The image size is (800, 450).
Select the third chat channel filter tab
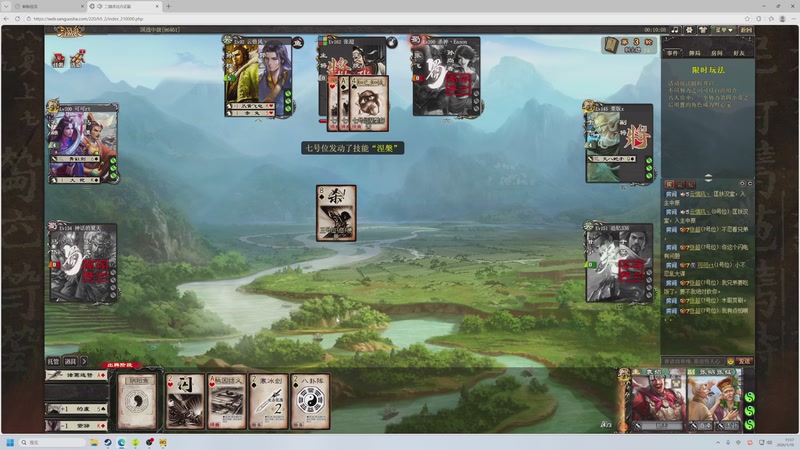(690, 184)
